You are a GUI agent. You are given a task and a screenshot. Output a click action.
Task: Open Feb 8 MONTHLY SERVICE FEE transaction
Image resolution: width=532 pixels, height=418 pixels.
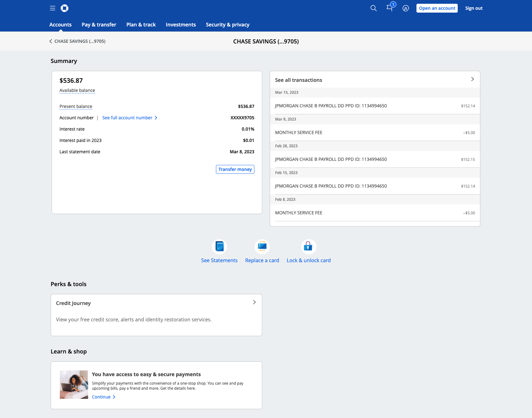tap(375, 213)
